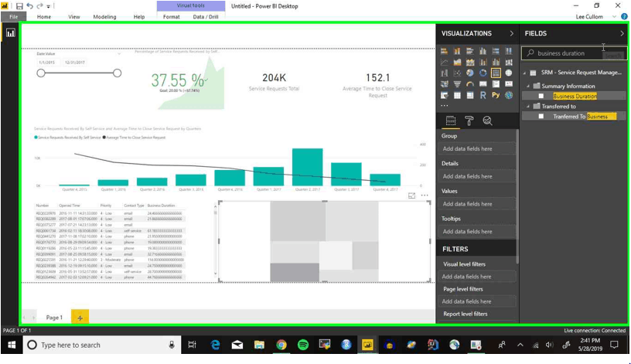Click Add data fields under Tooltips
Image resolution: width=631 pixels, height=364 pixels.
coord(476,232)
